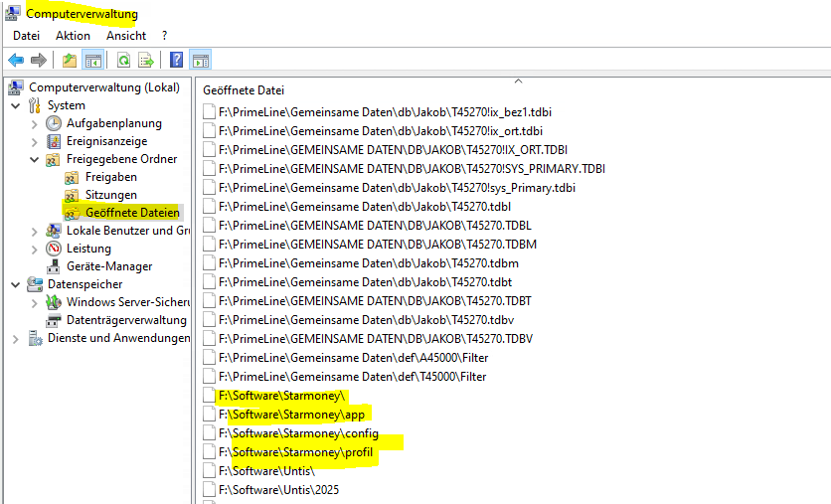The height and width of the screenshot is (504, 831).
Task: Click the Datenträgerverwaltung disk icon
Action: pyautogui.click(x=54, y=320)
